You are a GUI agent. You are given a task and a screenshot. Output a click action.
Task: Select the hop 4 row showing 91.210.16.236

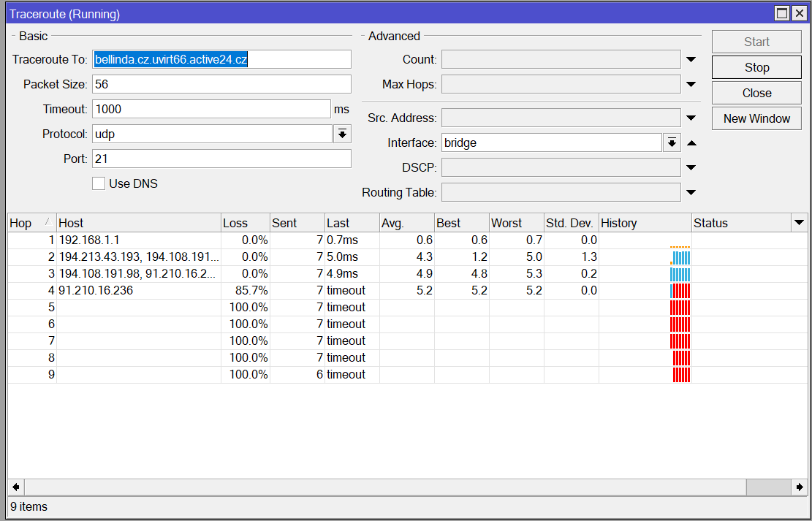tap(146, 290)
